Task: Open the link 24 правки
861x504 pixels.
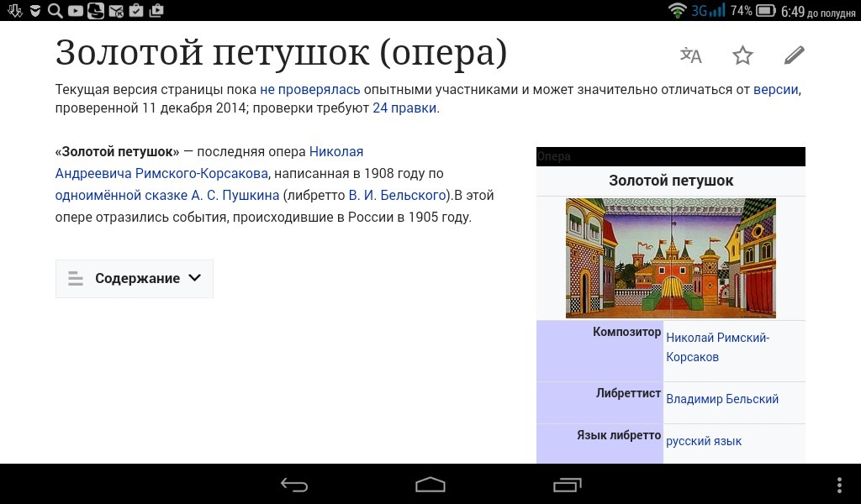Action: (405, 108)
